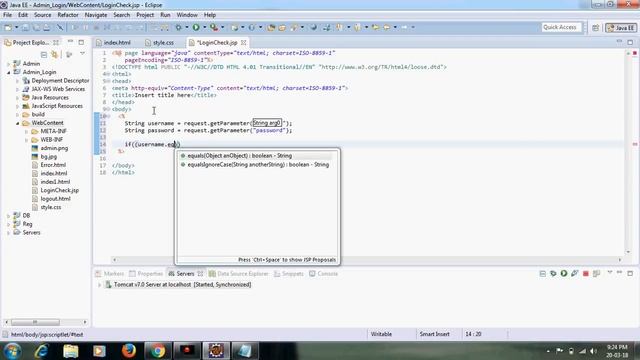Click the Save toolbar icon

click(25, 27)
